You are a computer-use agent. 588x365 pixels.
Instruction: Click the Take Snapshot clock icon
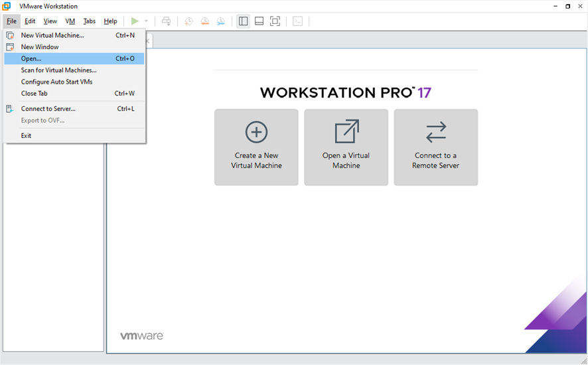click(x=188, y=21)
